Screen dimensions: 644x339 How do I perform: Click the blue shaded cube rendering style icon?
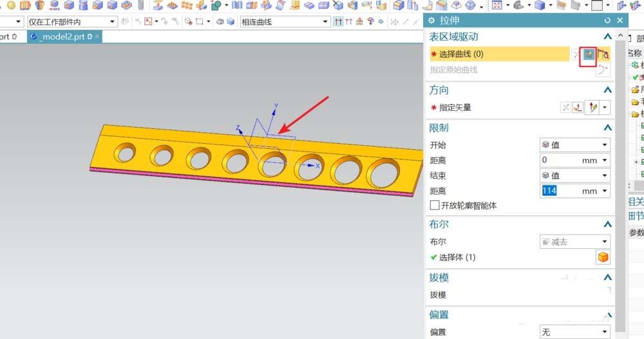click(540, 5)
